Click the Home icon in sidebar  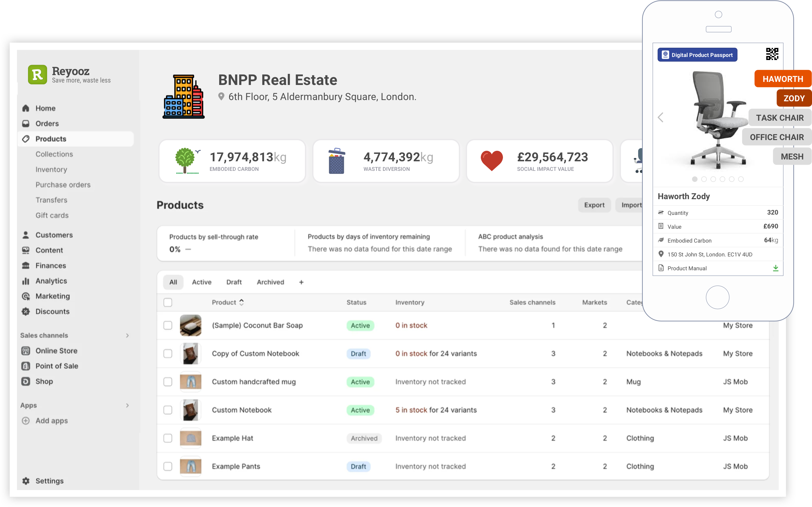[x=26, y=108]
